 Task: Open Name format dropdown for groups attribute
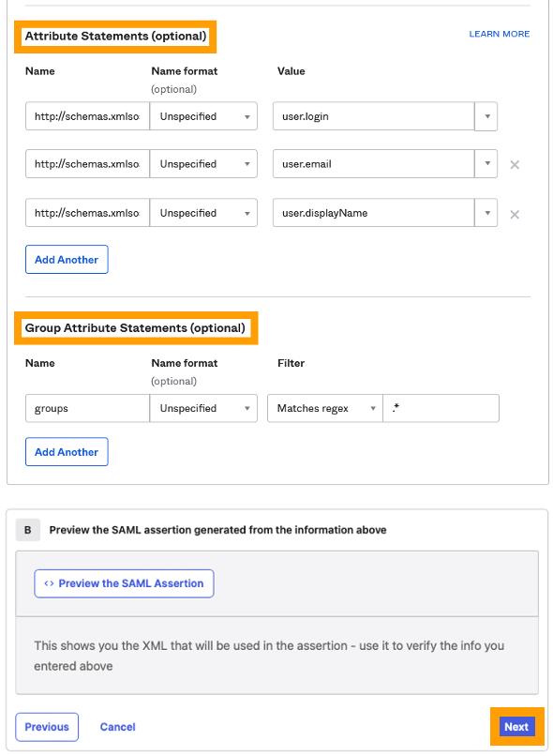click(x=203, y=408)
